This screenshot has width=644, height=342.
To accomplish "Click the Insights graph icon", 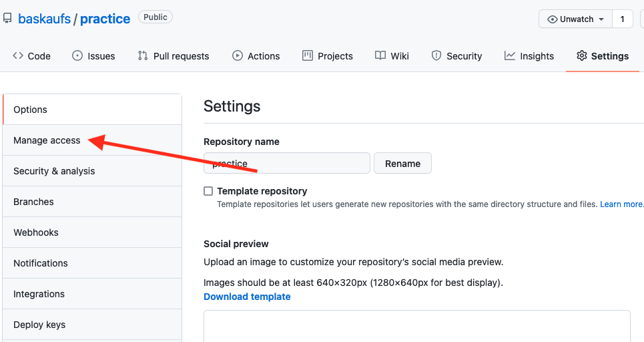I will point(510,55).
